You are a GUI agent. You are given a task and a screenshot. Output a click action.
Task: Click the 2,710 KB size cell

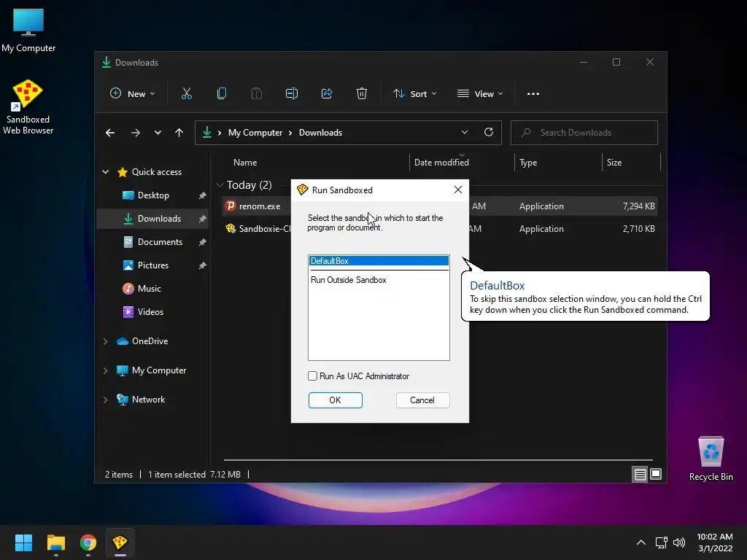coord(638,228)
